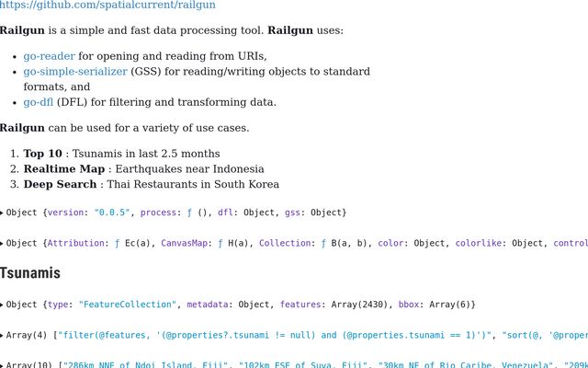Expand the Object with version 0.0.5
Screen dimensions: 588x368
(x=3, y=213)
